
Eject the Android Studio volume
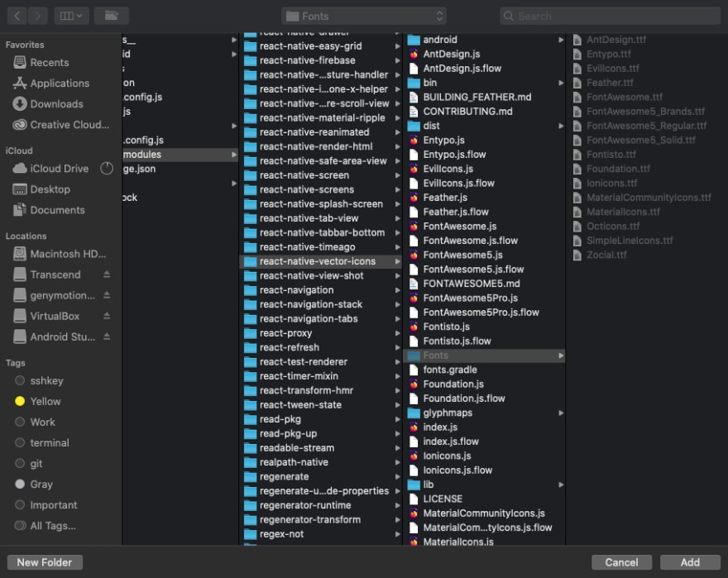coord(107,337)
